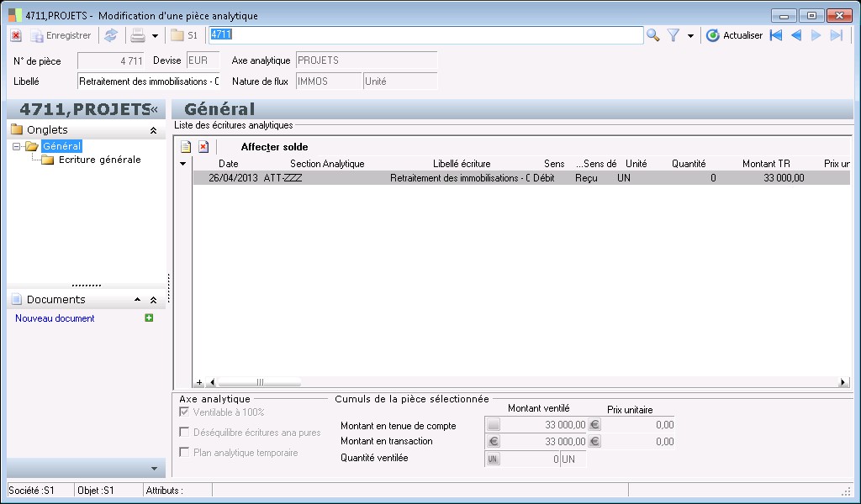Image resolution: width=861 pixels, height=504 pixels.
Task: Click the funnel filter icon
Action: pos(673,35)
